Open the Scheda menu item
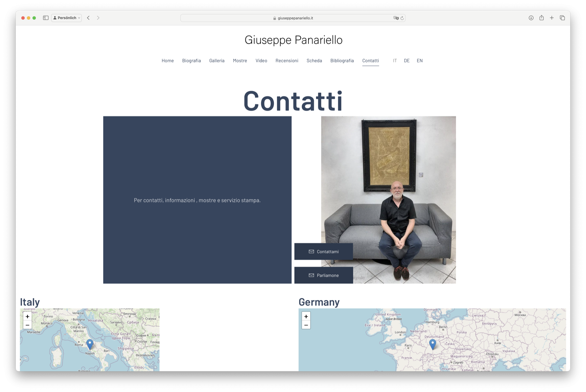 (314, 61)
